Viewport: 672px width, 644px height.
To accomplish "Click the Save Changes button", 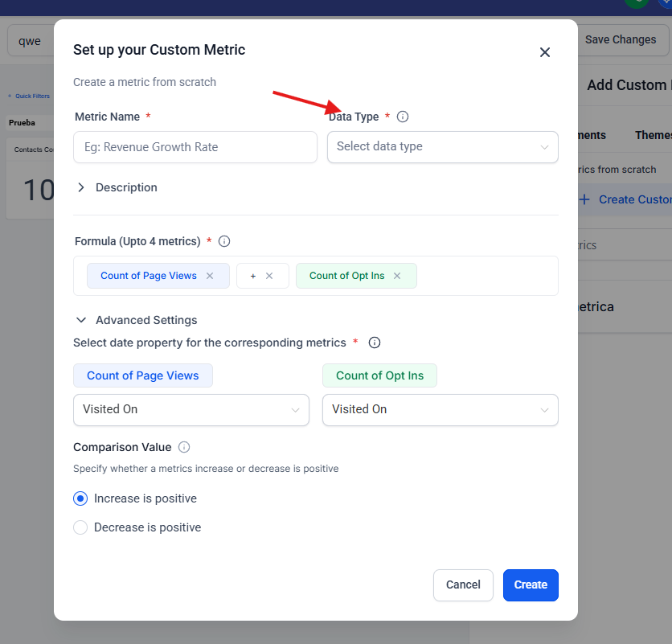I will coord(620,39).
